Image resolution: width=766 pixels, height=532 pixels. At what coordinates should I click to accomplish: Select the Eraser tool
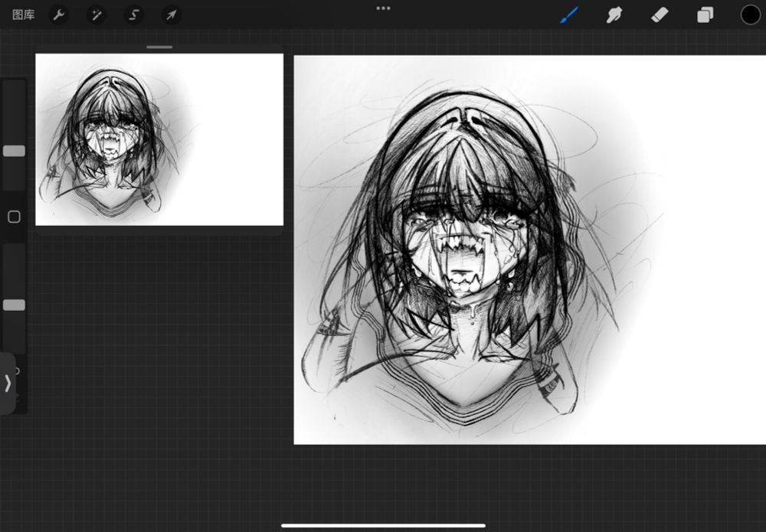660,15
